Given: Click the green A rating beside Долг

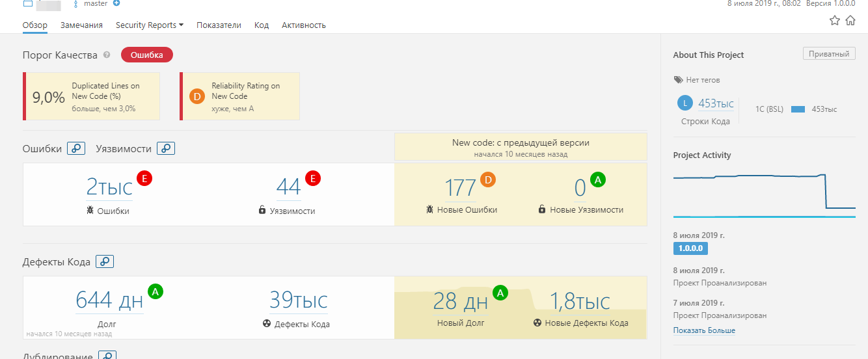Looking at the screenshot, I should tap(156, 291).
